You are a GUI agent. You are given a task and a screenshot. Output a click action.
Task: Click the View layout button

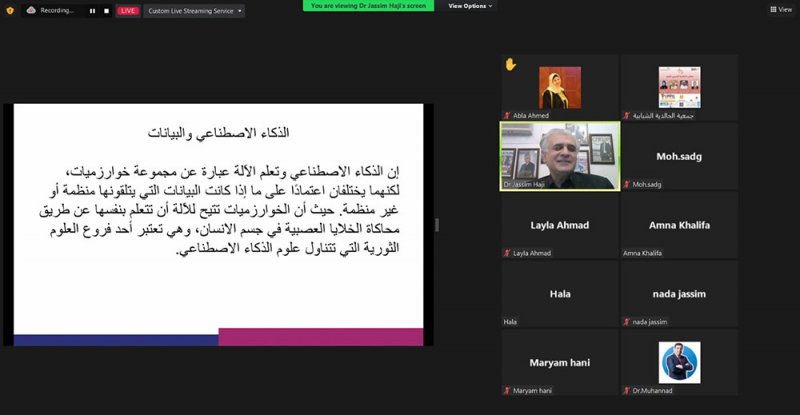tap(781, 9)
